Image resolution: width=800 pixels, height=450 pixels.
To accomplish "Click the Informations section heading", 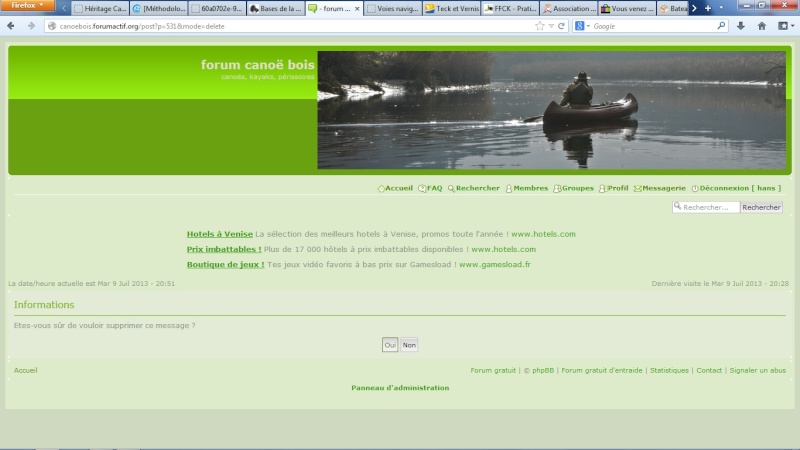I will click(x=44, y=305).
